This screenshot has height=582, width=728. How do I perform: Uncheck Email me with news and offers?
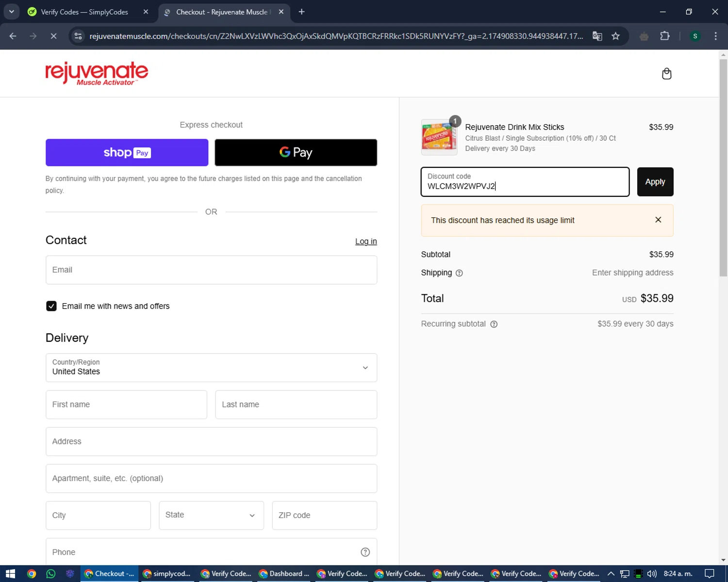[x=51, y=306]
